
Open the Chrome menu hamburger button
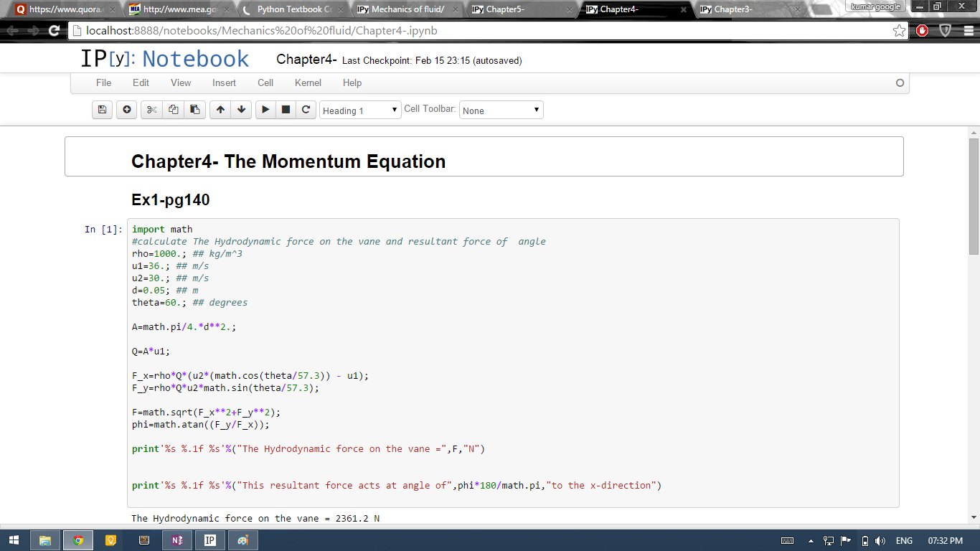(968, 31)
